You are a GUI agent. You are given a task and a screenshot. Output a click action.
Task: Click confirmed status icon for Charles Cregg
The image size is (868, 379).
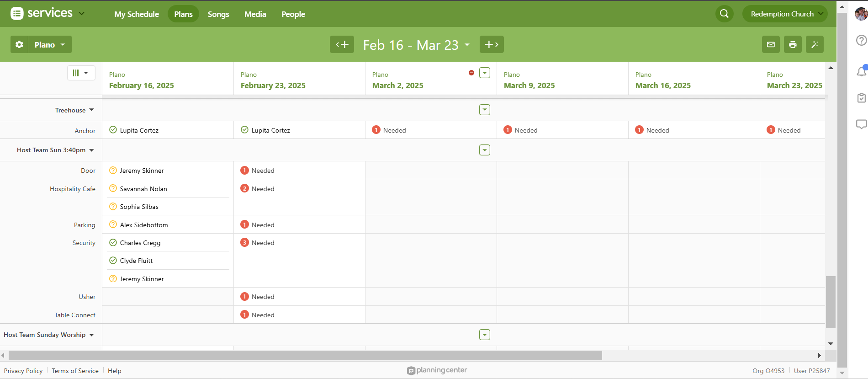tap(113, 243)
